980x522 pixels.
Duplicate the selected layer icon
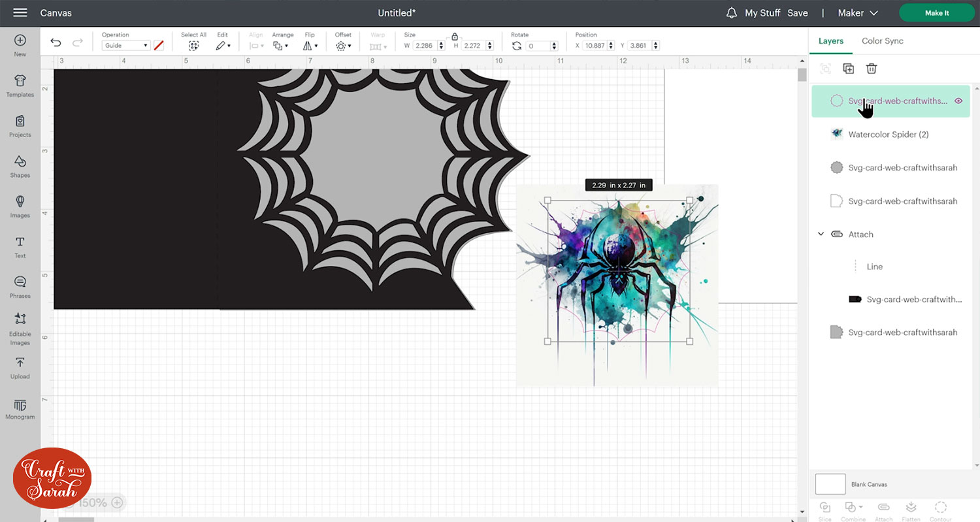tap(848, 69)
